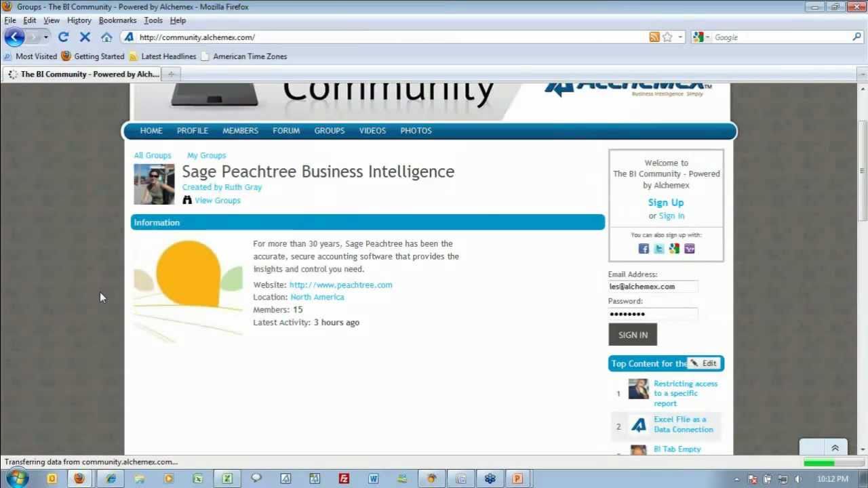
Task: Open PROFILE in site navigation
Action: [x=193, y=131]
